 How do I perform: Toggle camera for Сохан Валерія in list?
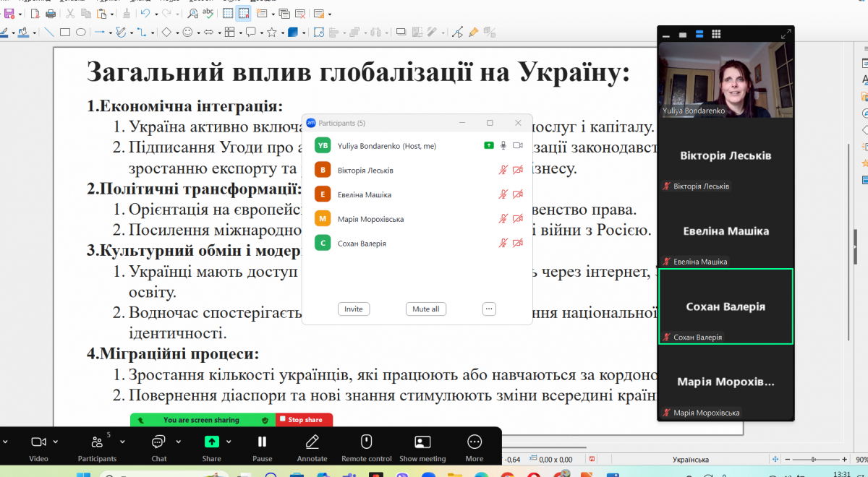point(517,244)
